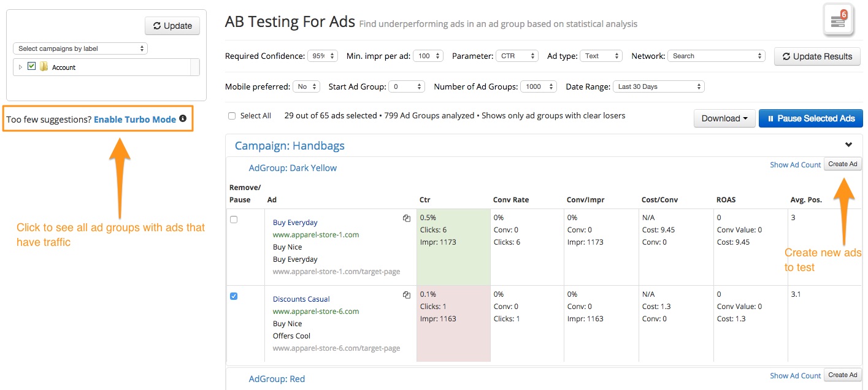
Task: Open Parameter CTR dropdown
Action: pyautogui.click(x=517, y=56)
